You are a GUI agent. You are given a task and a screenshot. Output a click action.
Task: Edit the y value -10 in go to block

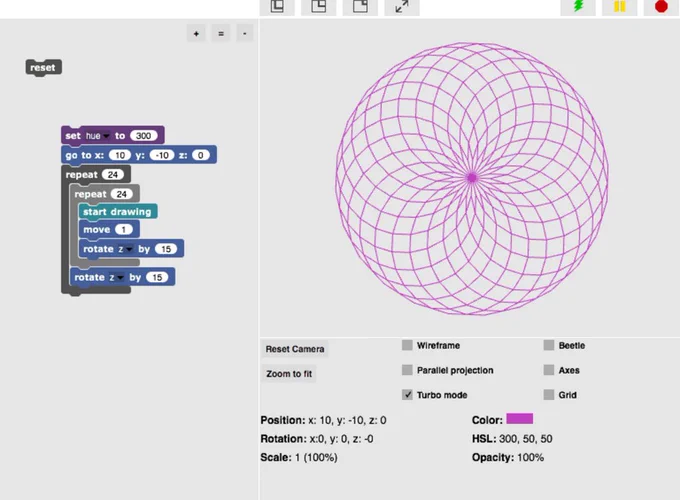tap(162, 155)
